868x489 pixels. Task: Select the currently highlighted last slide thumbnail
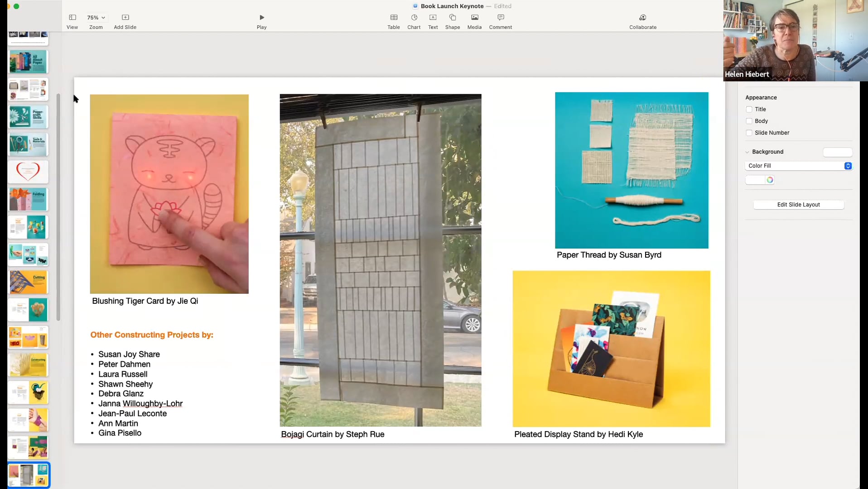point(28,475)
